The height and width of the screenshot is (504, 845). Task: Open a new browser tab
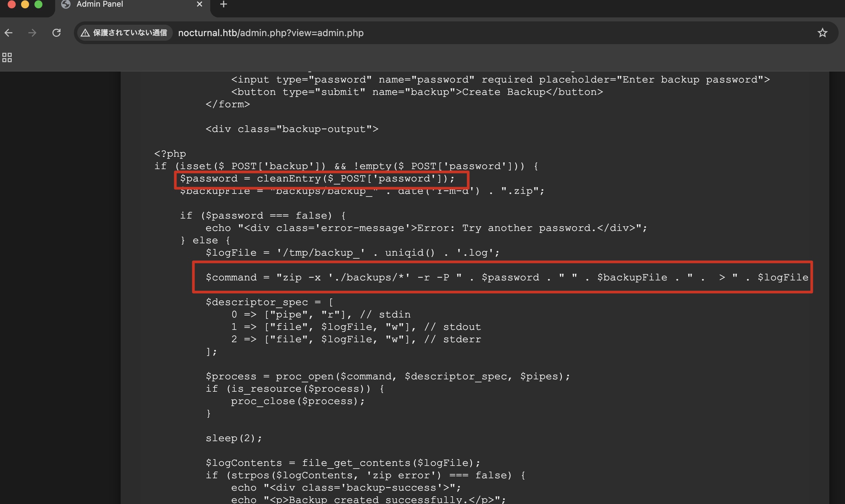(x=224, y=4)
